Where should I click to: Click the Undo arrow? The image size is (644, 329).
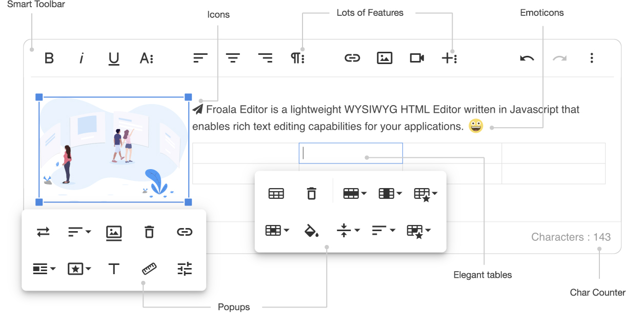527,58
